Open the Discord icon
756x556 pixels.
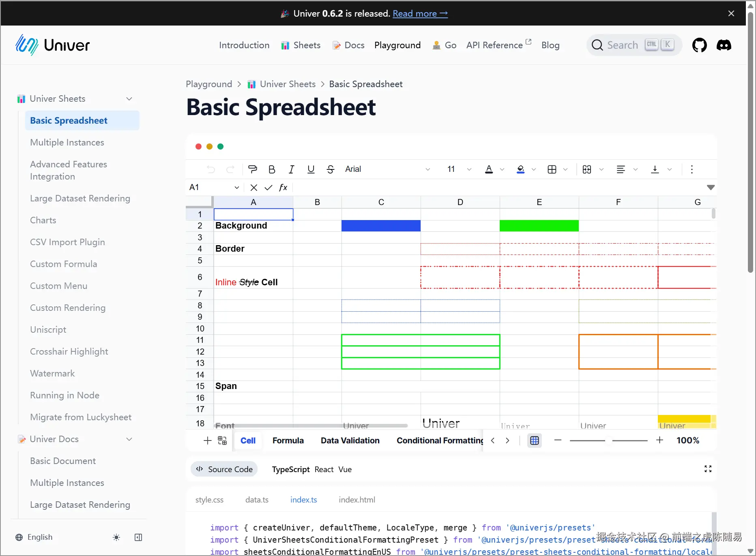724,45
